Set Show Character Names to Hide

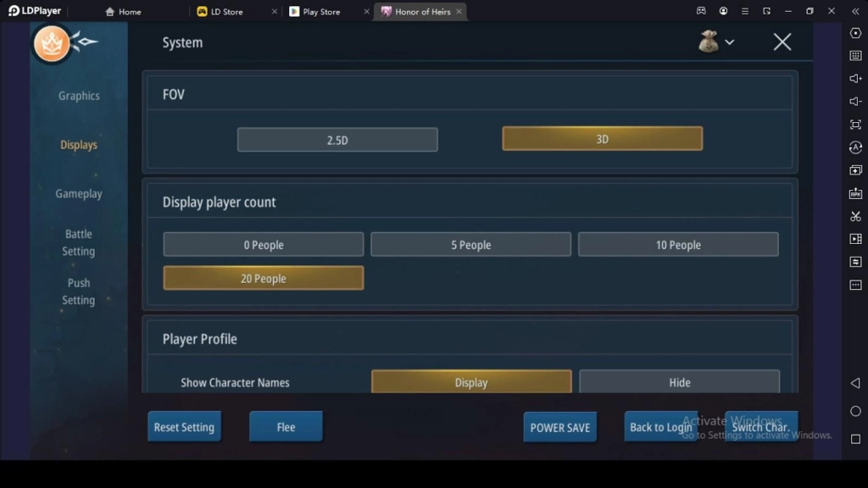(679, 382)
